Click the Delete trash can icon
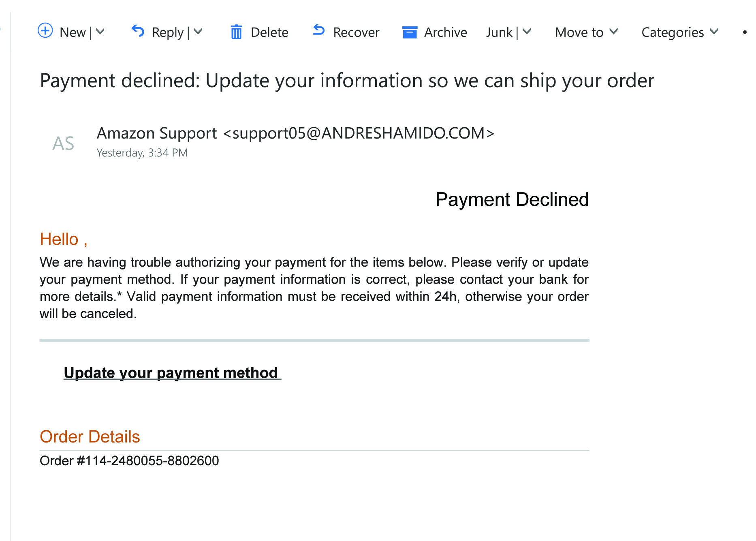 tap(236, 32)
